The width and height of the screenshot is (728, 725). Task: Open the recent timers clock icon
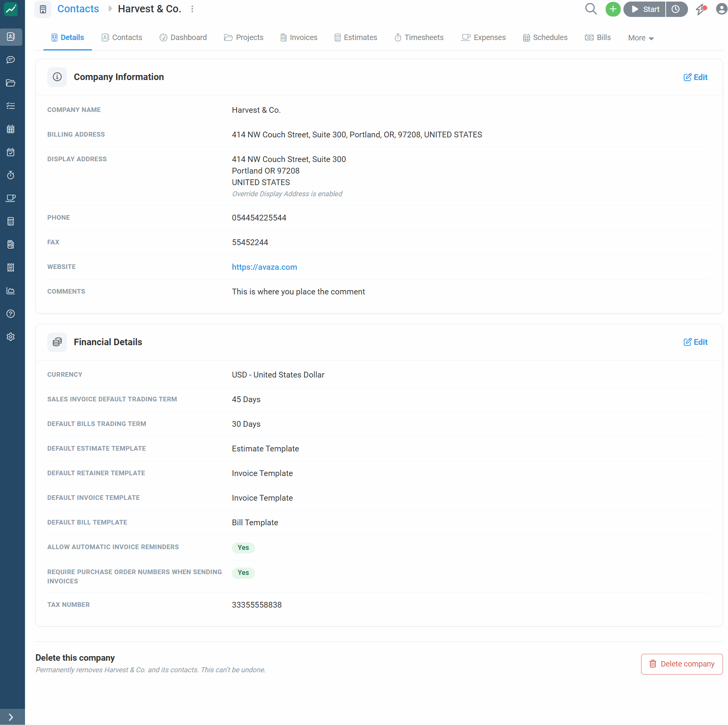point(676,9)
